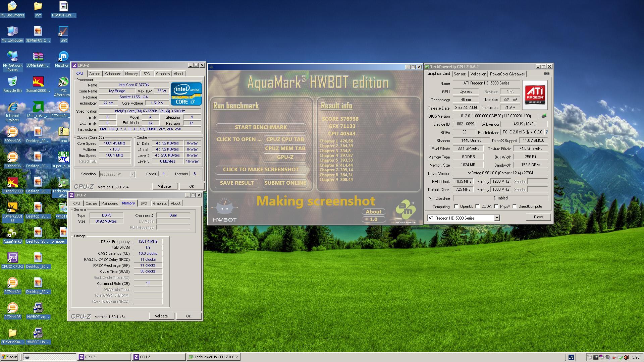Click Bus Interface question mark icon
The height and width of the screenshot is (362, 644).
[546, 132]
